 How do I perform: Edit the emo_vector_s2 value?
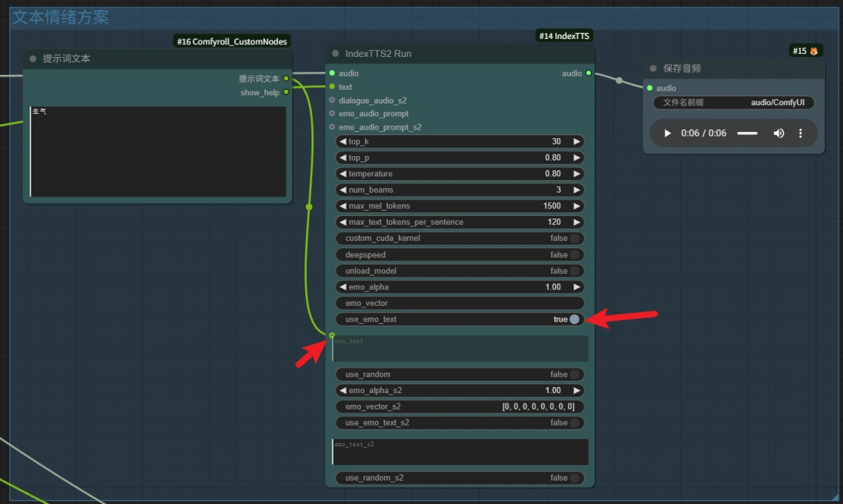(x=460, y=406)
